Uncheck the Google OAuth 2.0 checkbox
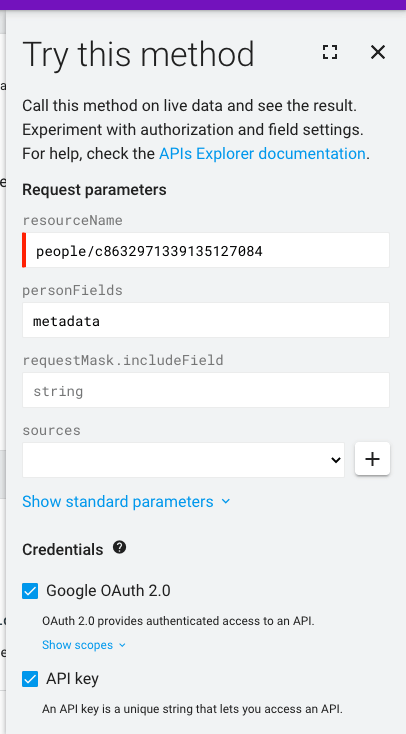The image size is (406, 734). pyautogui.click(x=30, y=591)
